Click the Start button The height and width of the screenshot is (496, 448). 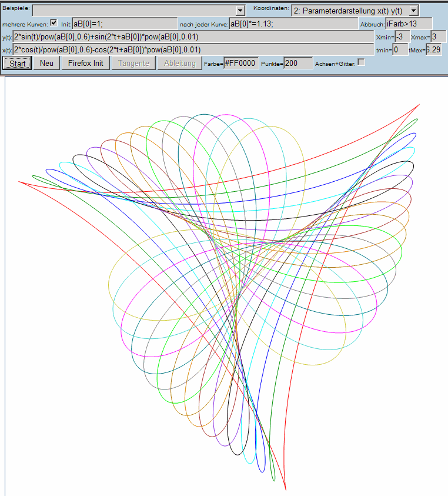coord(17,64)
